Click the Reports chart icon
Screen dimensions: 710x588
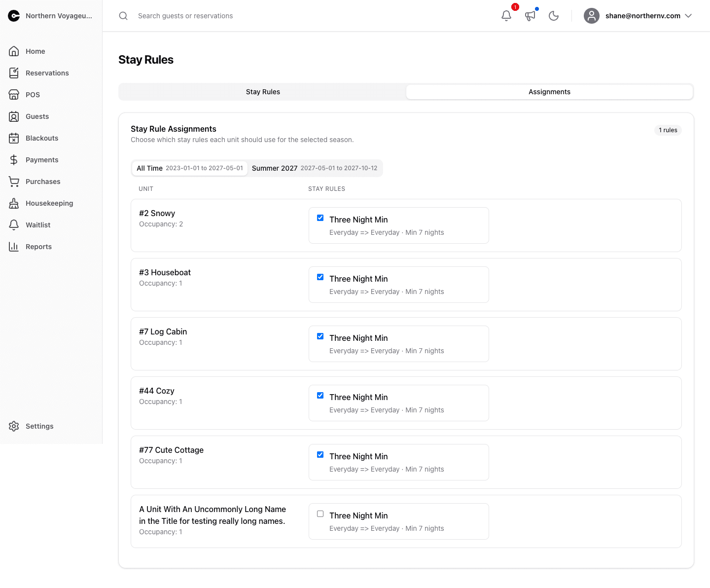point(14,247)
